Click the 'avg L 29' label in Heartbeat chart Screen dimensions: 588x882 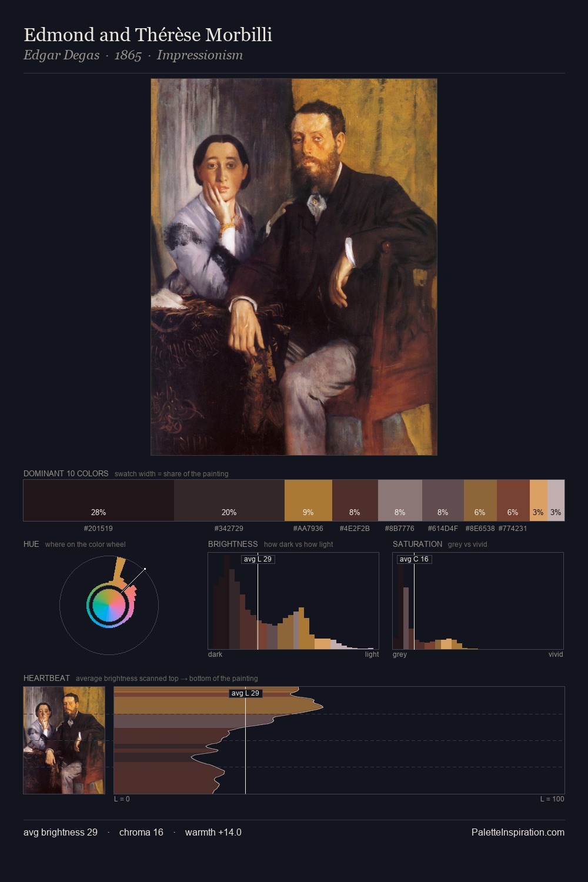click(245, 693)
